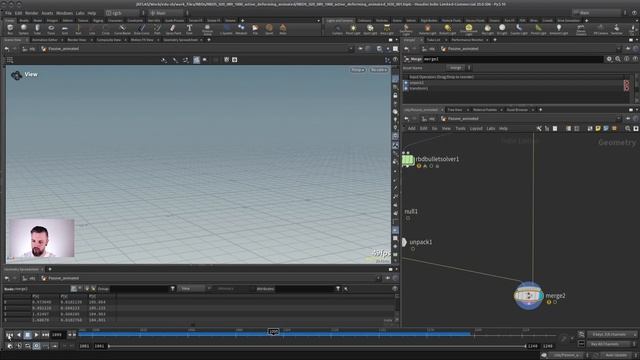This screenshot has width=640, height=360.
Task: Select the Platonic Solids shelf tool
Action: tap(207, 29)
